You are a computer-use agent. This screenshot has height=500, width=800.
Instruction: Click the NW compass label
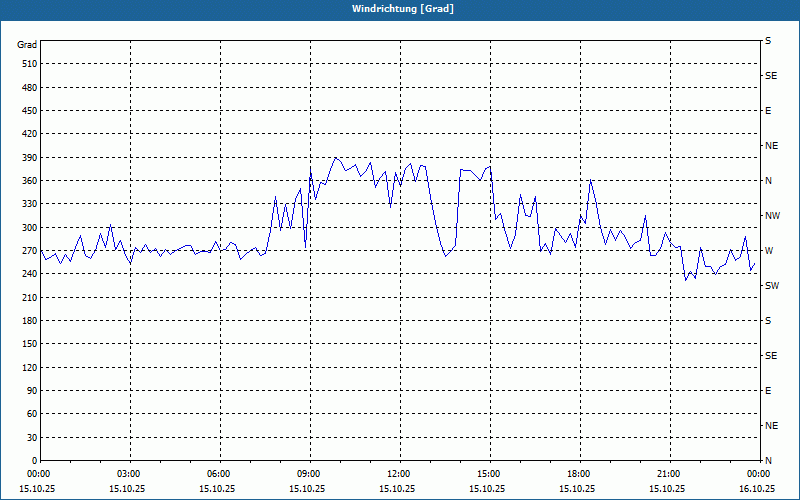tap(772, 216)
